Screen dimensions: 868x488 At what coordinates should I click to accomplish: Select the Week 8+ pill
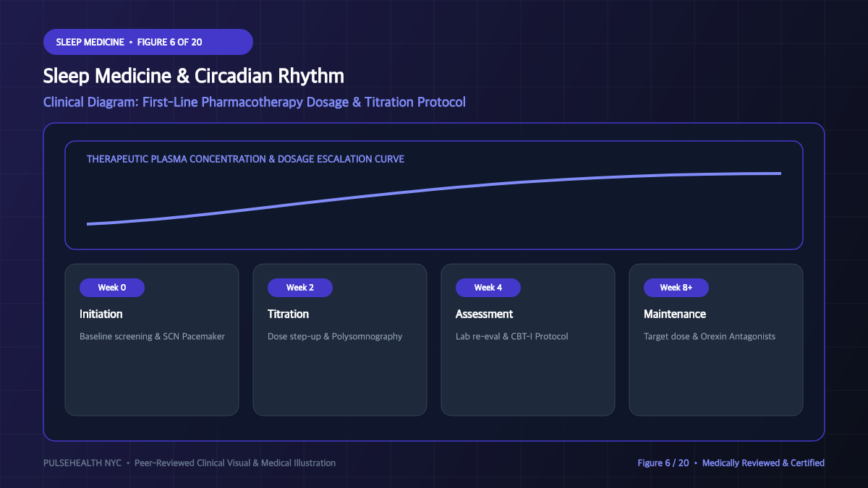pos(676,288)
